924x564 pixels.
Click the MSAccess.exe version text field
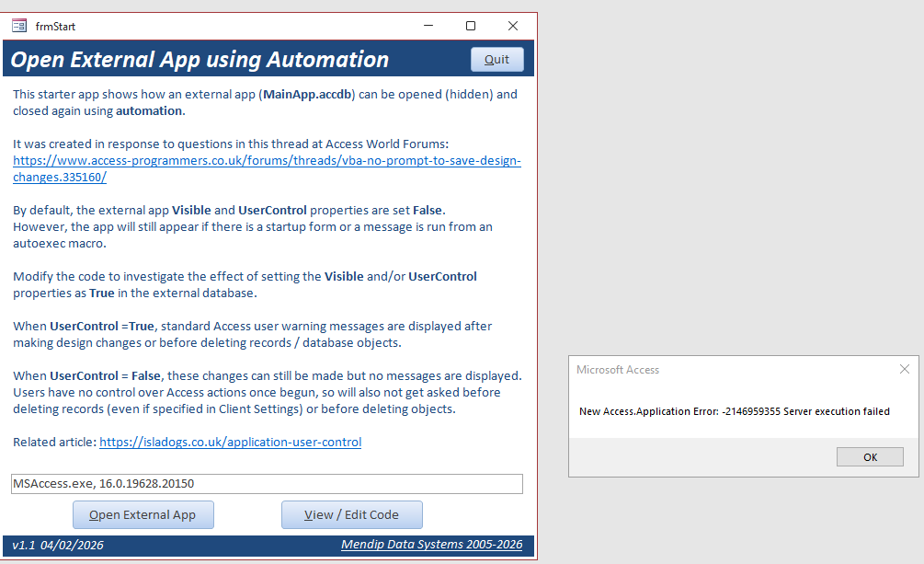point(267,484)
